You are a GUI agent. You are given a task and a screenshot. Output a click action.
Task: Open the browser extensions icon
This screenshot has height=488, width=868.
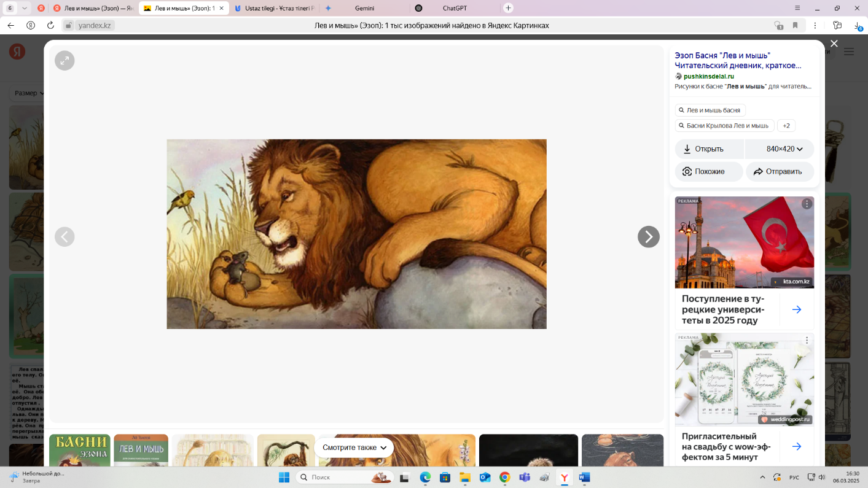[837, 25]
